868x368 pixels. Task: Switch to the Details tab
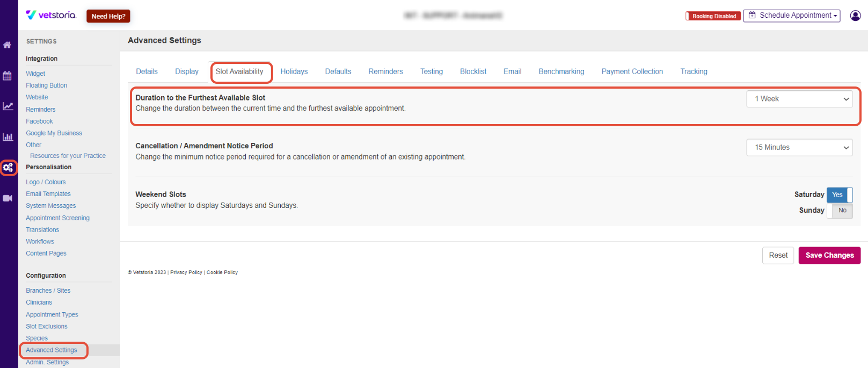[x=147, y=71]
